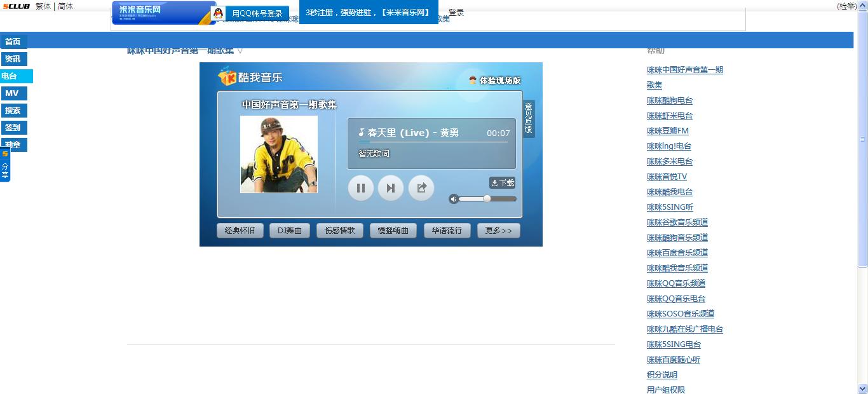Image resolution: width=868 pixels, height=394 pixels.
Task: Open the 咪咪百度随心听 link
Action: tap(674, 360)
